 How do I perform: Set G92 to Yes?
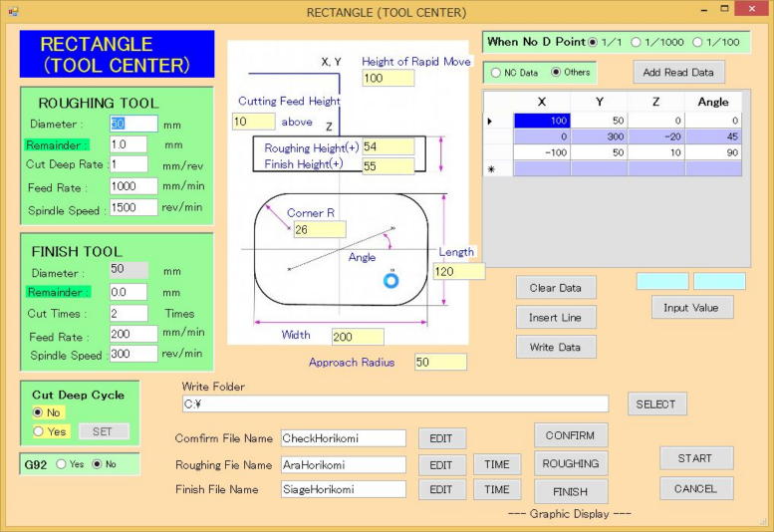62,464
